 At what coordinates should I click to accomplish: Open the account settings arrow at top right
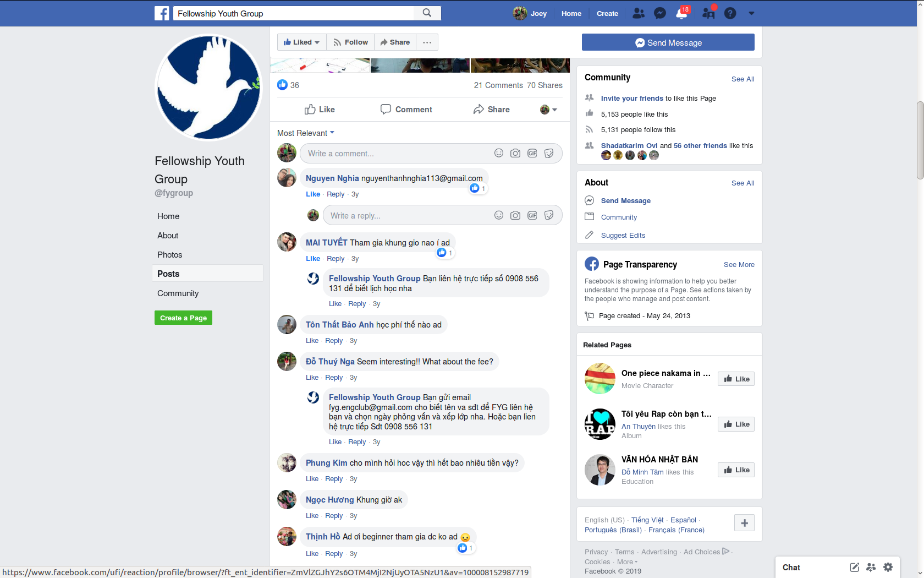pyautogui.click(x=751, y=13)
